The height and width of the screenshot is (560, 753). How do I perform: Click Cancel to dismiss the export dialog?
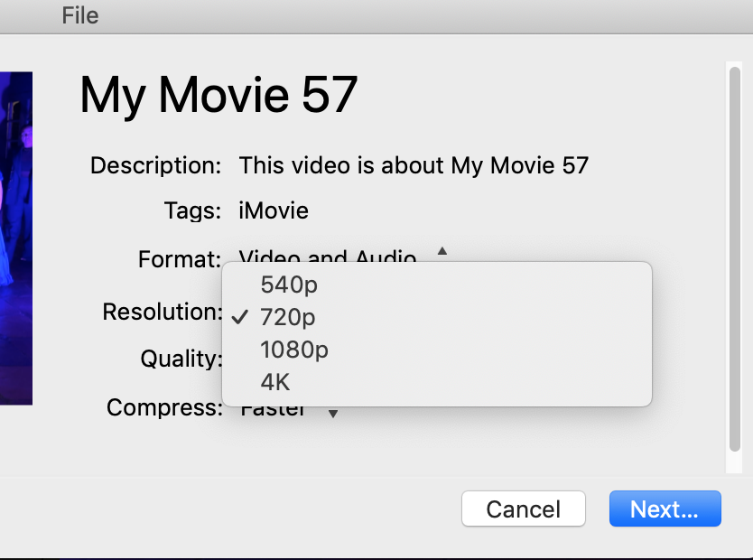(523, 509)
